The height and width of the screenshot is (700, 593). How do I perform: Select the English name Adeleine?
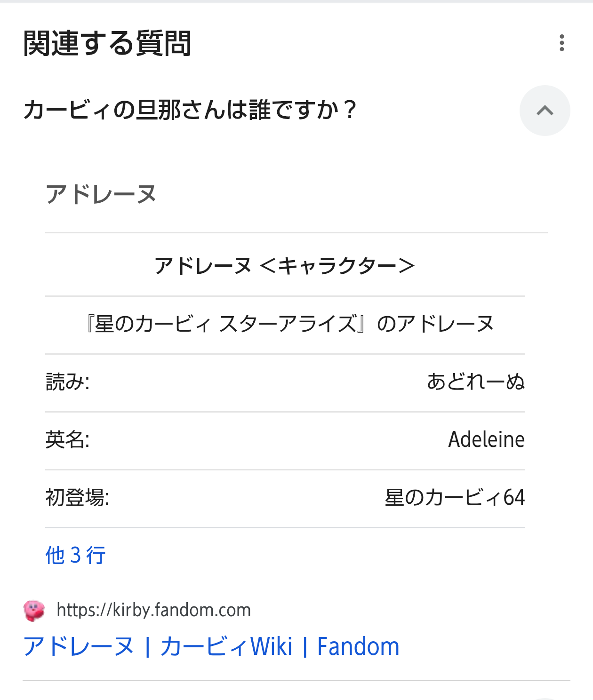486,440
